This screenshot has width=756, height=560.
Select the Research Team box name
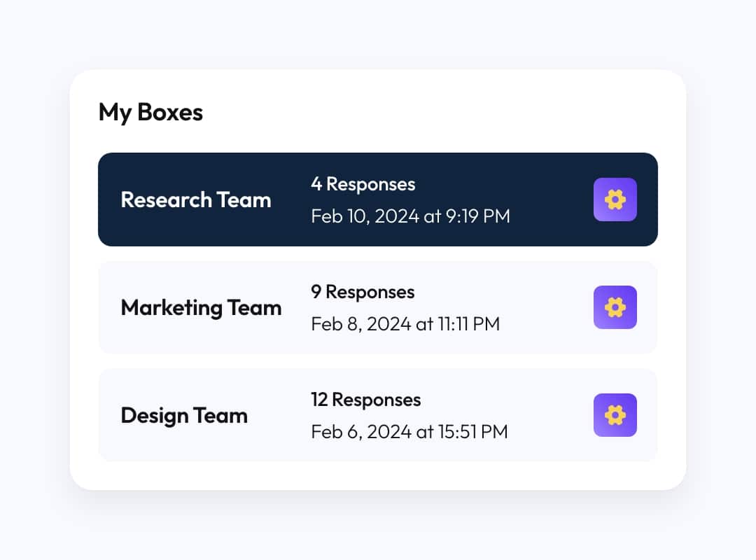click(x=196, y=199)
